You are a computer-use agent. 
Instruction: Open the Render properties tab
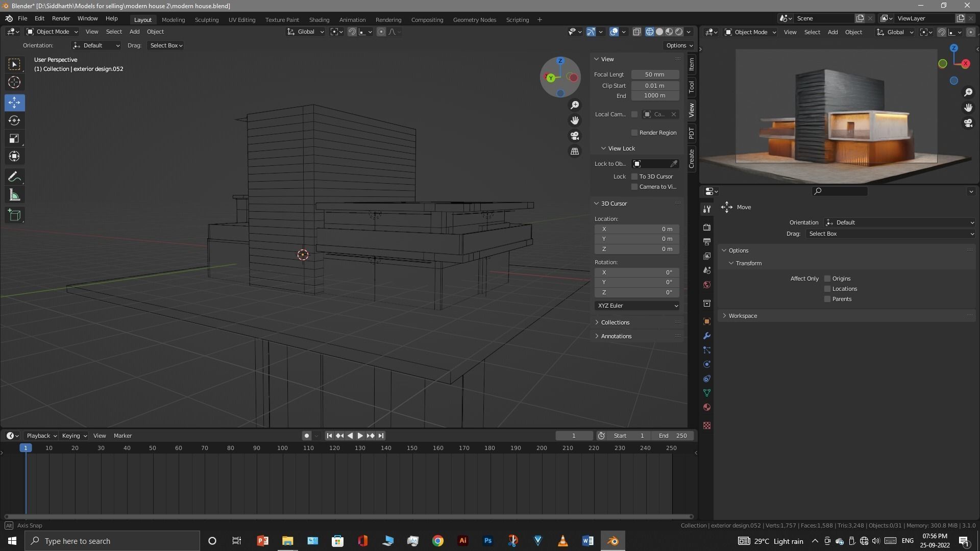[707, 227]
